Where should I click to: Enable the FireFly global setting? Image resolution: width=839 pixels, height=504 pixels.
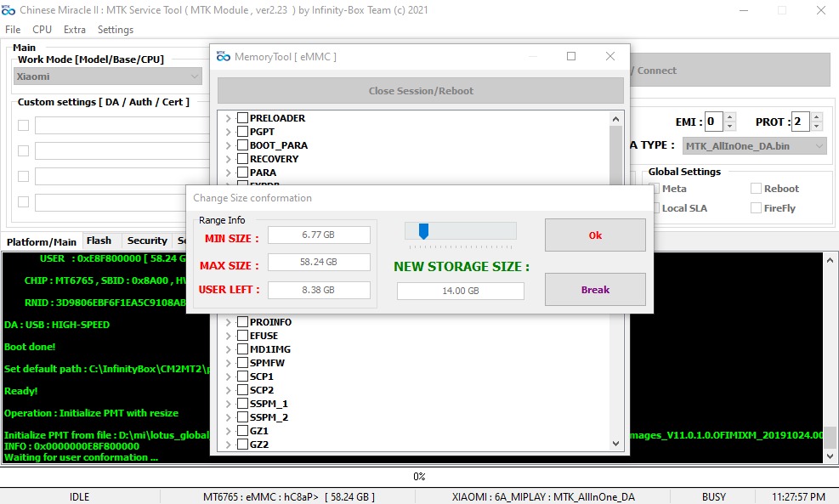point(756,208)
